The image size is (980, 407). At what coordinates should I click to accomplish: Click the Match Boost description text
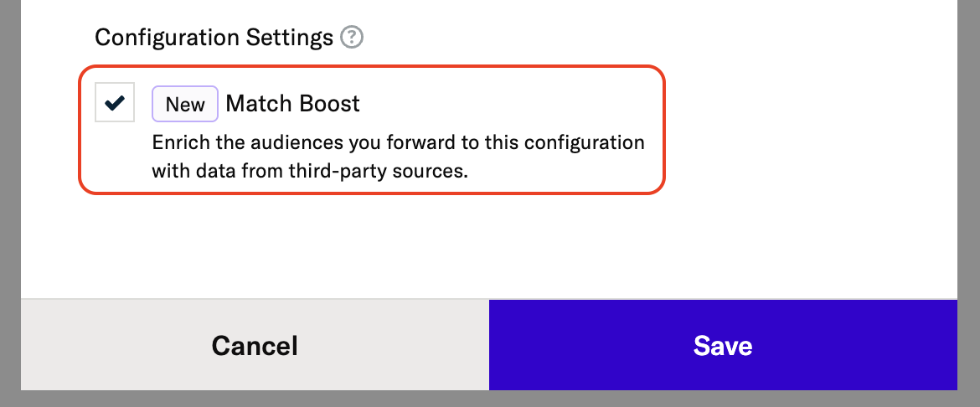point(398,142)
